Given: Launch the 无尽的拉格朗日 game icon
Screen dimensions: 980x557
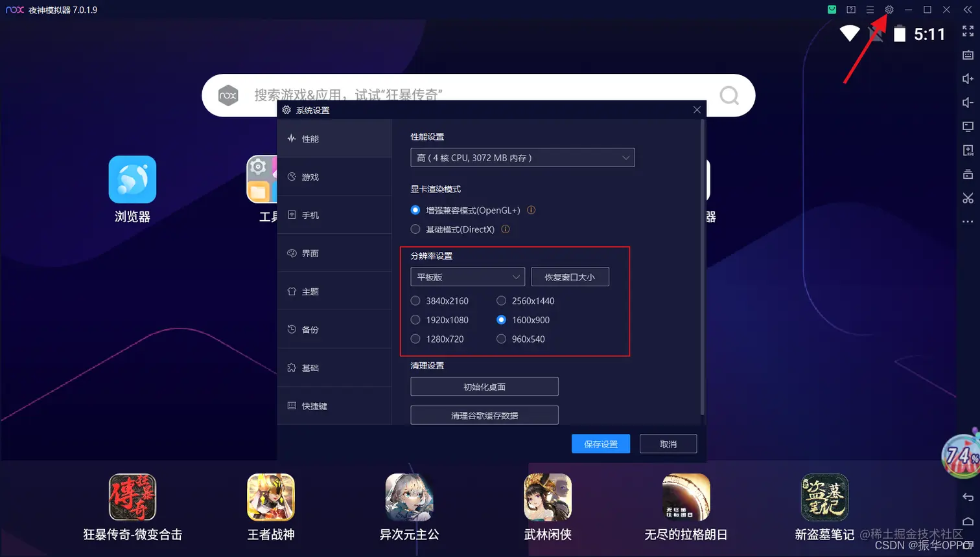Looking at the screenshot, I should (x=686, y=497).
